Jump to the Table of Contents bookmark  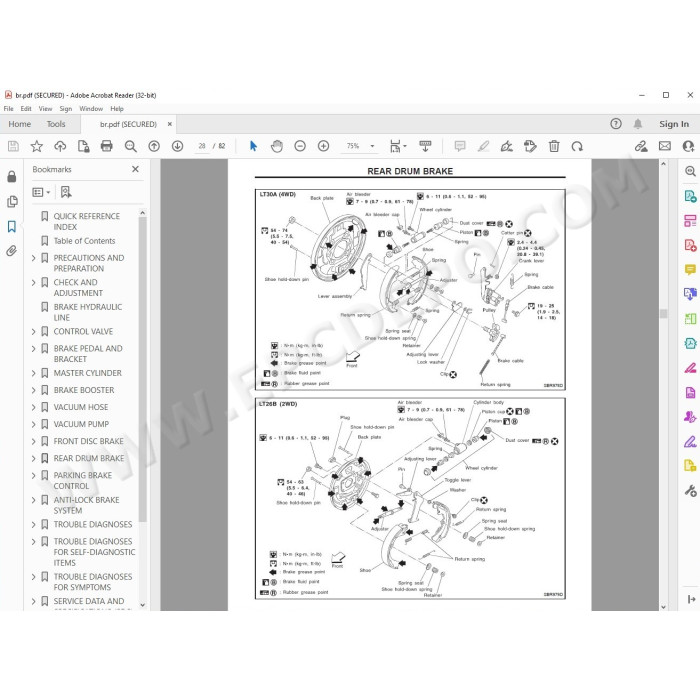(x=84, y=241)
